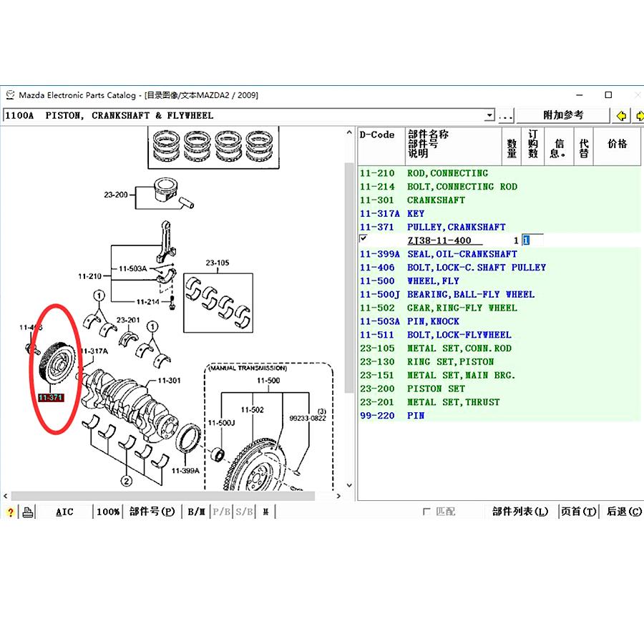Click 11-500J label in diagram
Screen dimensions: 644x644
pyautogui.click(x=221, y=423)
